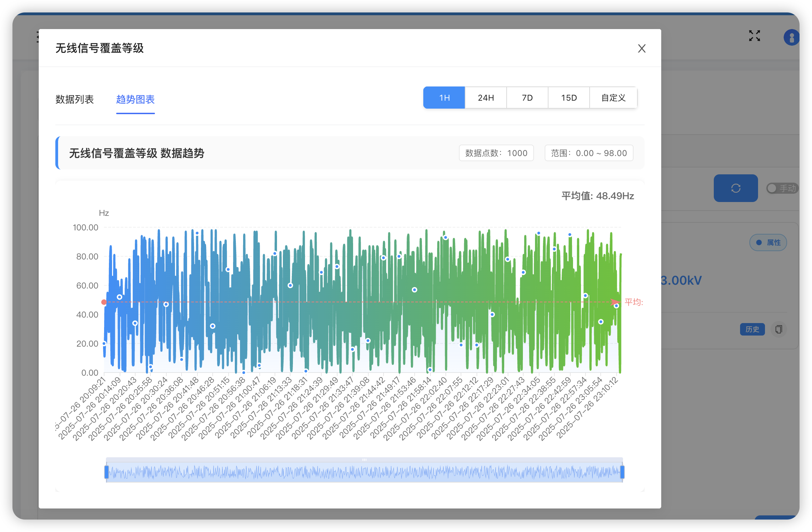Click the copy icon beside 历史
Screen dimensions: 812x532
tap(778, 329)
